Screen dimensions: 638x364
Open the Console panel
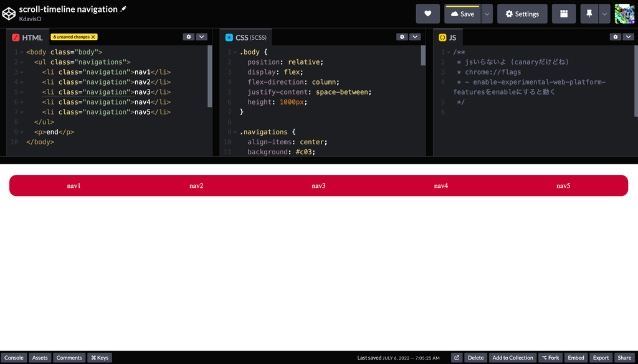(14, 358)
